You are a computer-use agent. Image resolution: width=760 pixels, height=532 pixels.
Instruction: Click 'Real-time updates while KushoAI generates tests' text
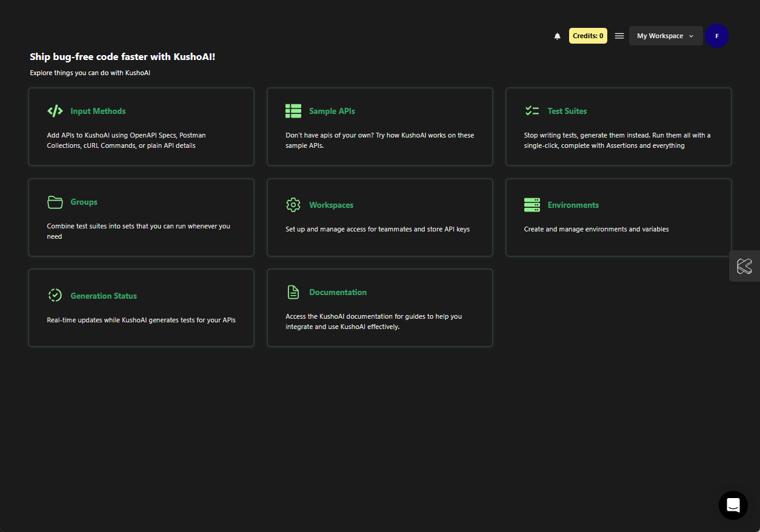click(x=141, y=320)
